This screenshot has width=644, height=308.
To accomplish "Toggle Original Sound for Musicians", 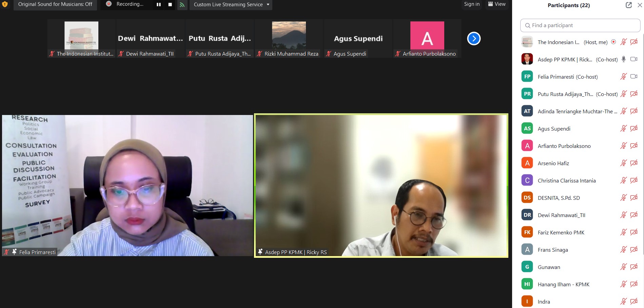I will tap(55, 4).
